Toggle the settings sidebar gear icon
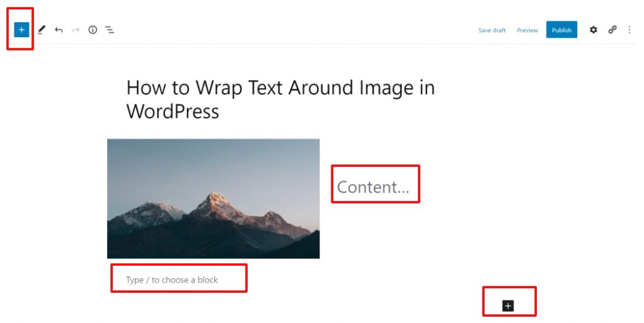Image resolution: width=644 pixels, height=323 pixels. (594, 30)
